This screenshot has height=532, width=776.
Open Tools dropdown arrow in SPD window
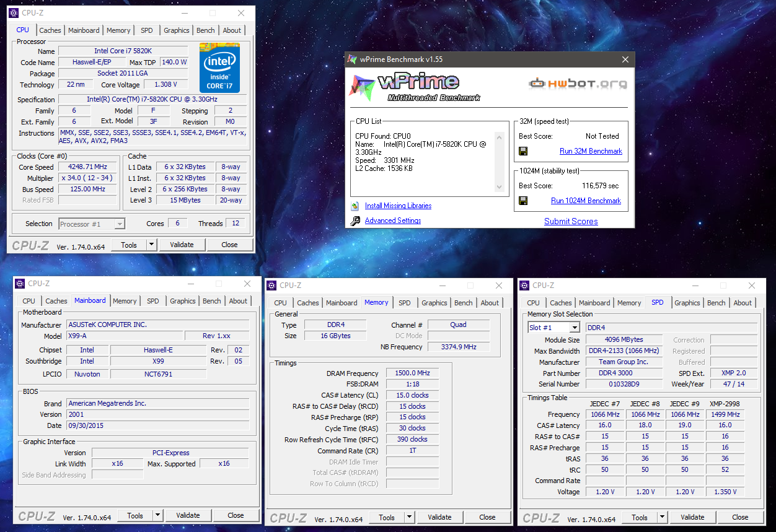(662, 517)
